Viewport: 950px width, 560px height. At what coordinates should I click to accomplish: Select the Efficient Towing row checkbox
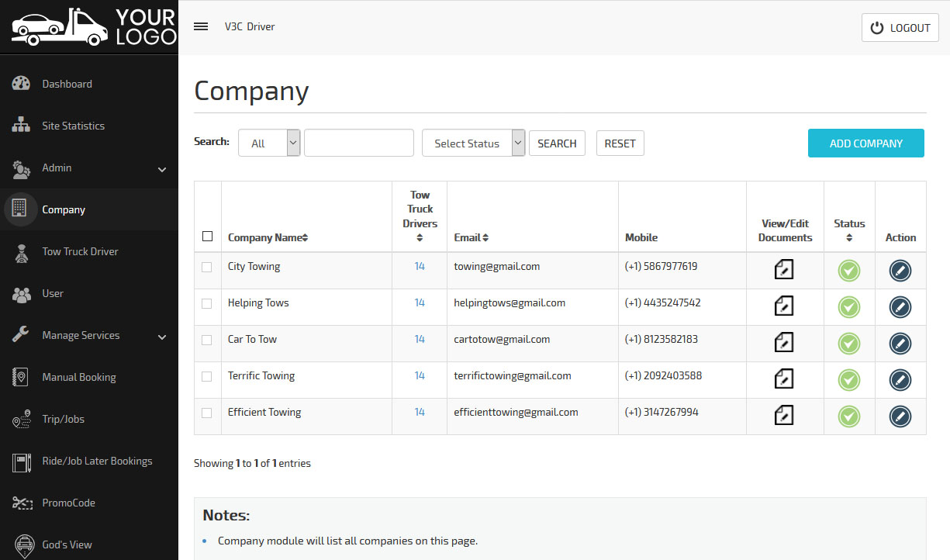pos(207,413)
